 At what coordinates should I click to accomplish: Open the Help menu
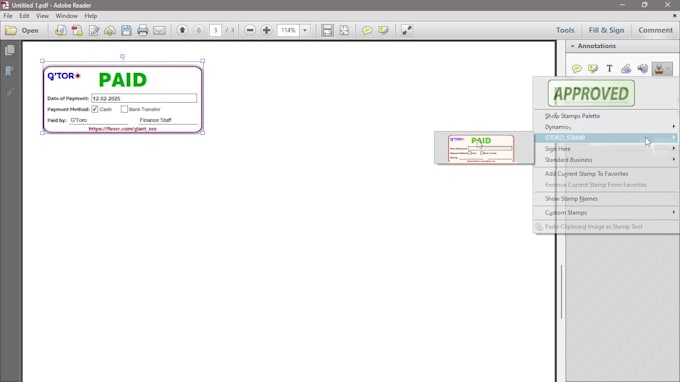(x=91, y=16)
